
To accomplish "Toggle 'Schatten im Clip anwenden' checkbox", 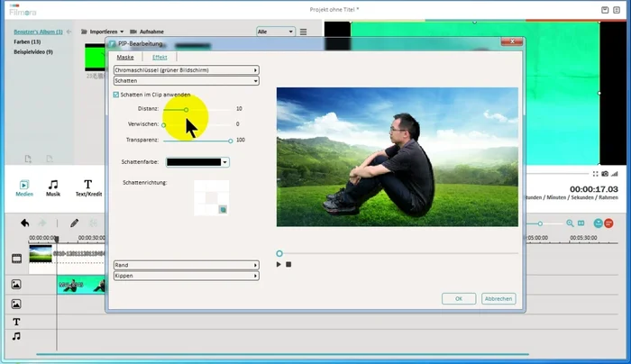I will point(116,95).
